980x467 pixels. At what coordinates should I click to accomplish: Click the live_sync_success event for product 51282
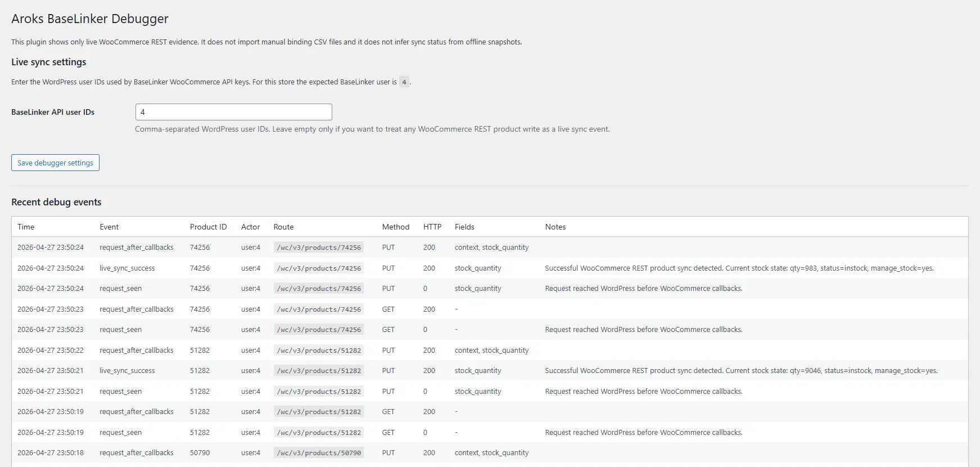127,371
